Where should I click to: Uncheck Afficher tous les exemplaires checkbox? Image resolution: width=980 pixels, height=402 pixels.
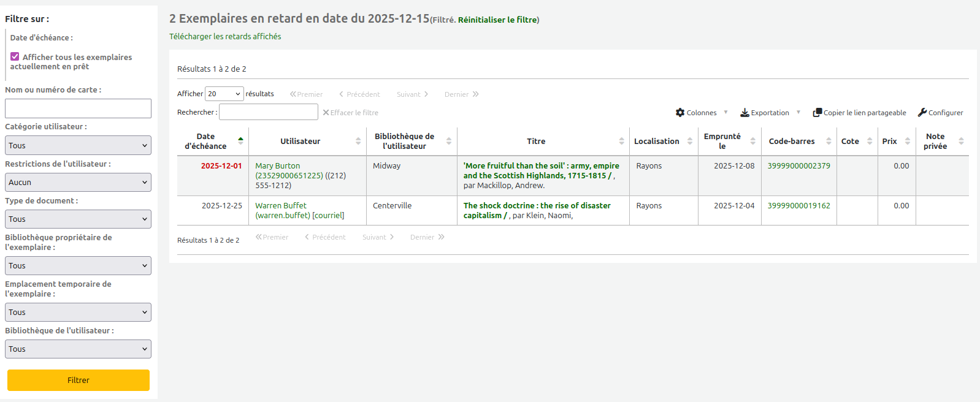15,56
